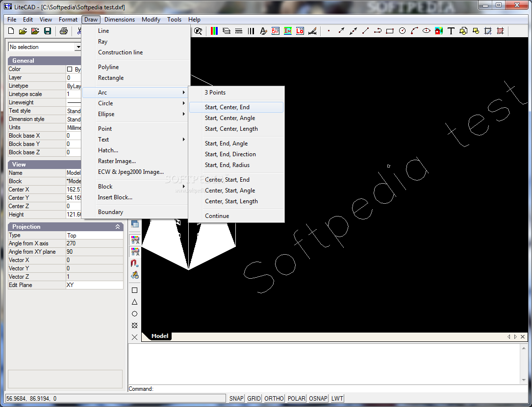Click the circled-X node snap icon
The height and width of the screenshot is (407, 532).
coord(135,325)
